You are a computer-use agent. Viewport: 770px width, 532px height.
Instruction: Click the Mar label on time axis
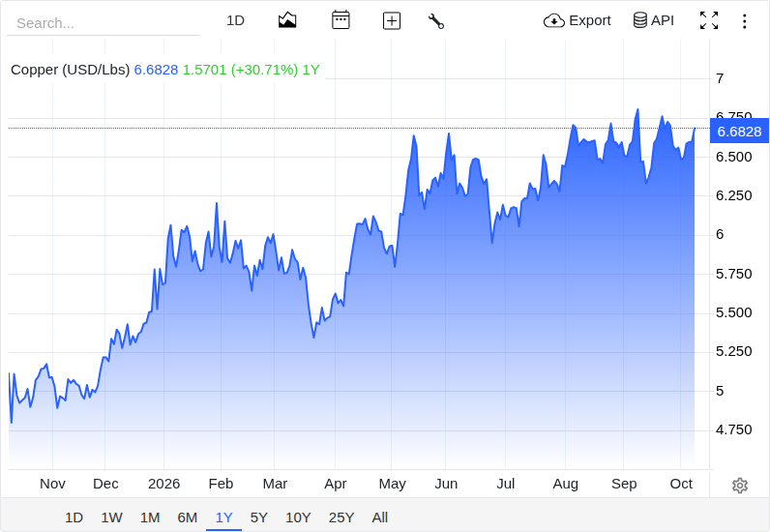click(x=275, y=484)
